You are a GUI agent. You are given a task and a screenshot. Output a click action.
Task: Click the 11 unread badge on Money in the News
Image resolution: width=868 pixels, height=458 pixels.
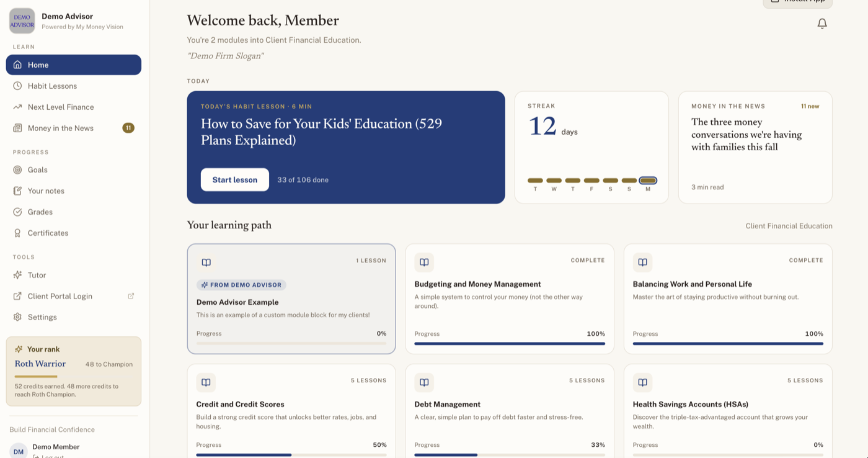128,128
